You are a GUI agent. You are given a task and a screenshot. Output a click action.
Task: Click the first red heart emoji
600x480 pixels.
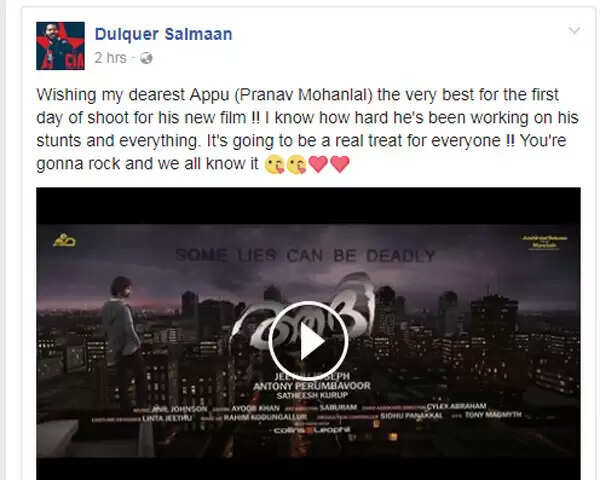point(318,164)
